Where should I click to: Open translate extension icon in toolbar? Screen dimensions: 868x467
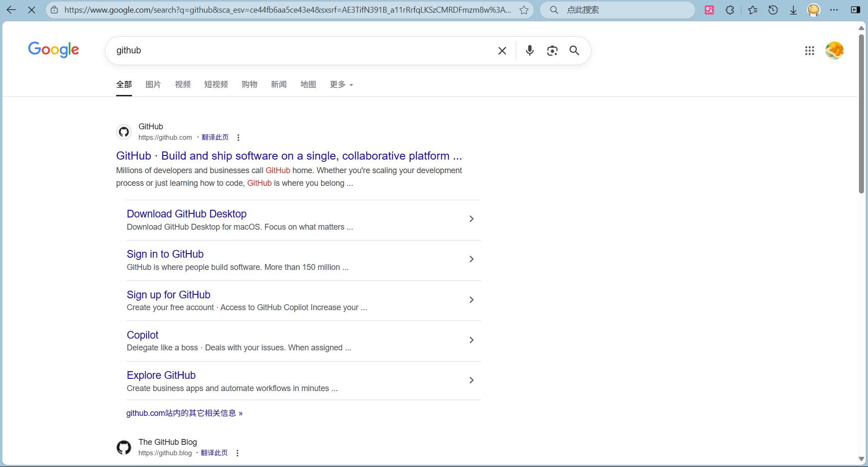point(709,10)
